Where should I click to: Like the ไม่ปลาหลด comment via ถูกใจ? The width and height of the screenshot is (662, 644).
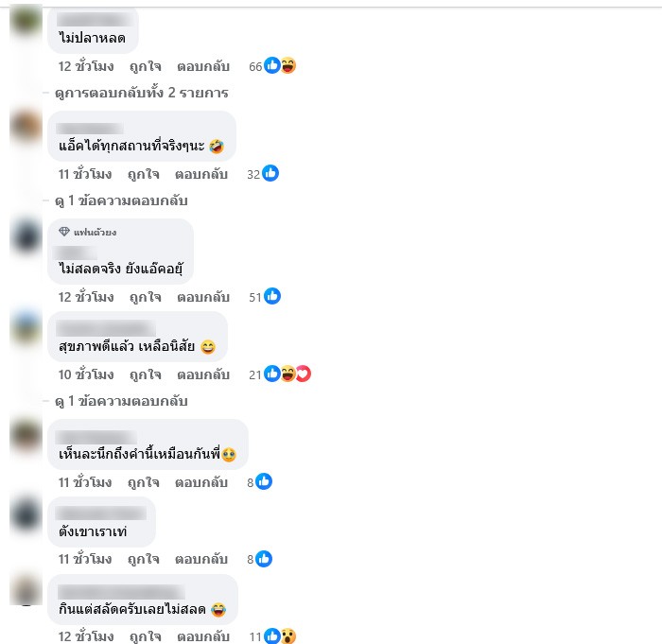click(x=146, y=66)
